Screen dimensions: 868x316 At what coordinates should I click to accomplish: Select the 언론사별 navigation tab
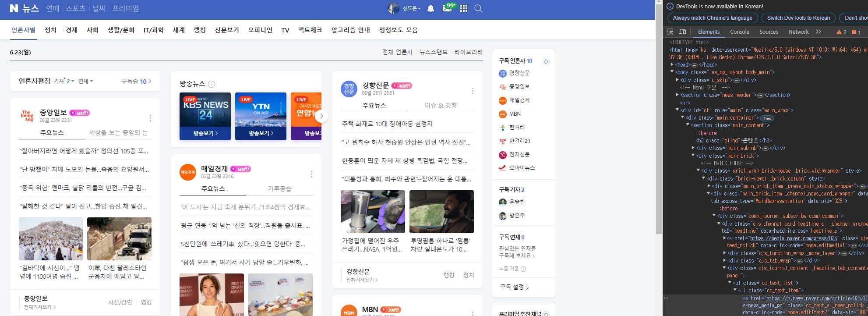pos(24,30)
